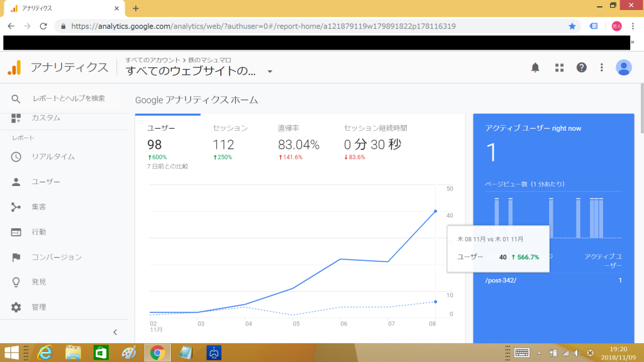Bookmark page with the star icon
Image resolution: width=644 pixels, height=362 pixels.
click(572, 26)
